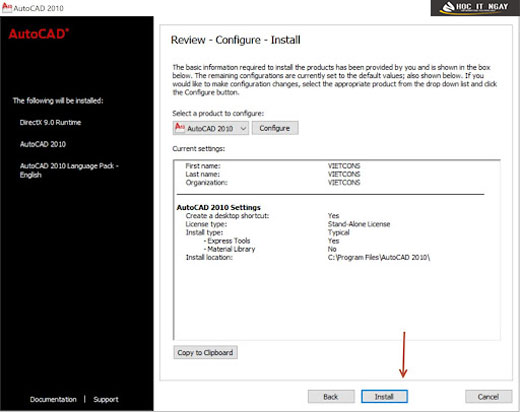
Task: Click the 'Create a desktop shortcut:' label
Action: click(227, 216)
